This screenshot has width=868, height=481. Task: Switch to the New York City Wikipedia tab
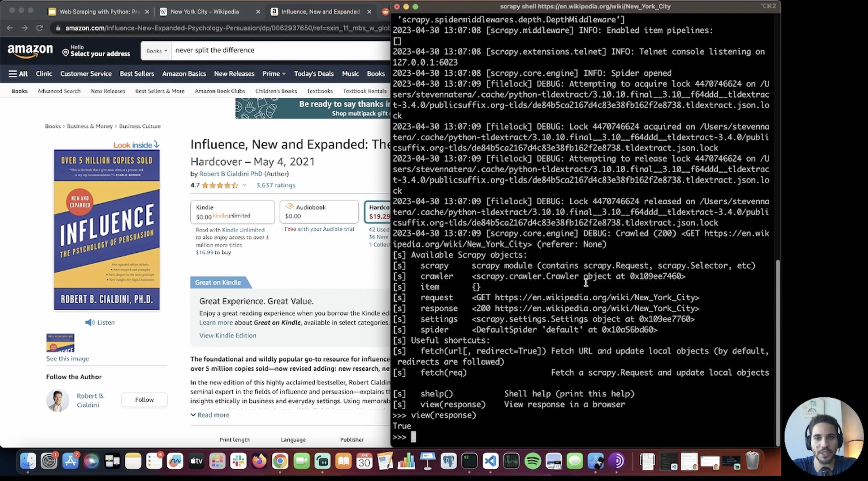point(205,12)
